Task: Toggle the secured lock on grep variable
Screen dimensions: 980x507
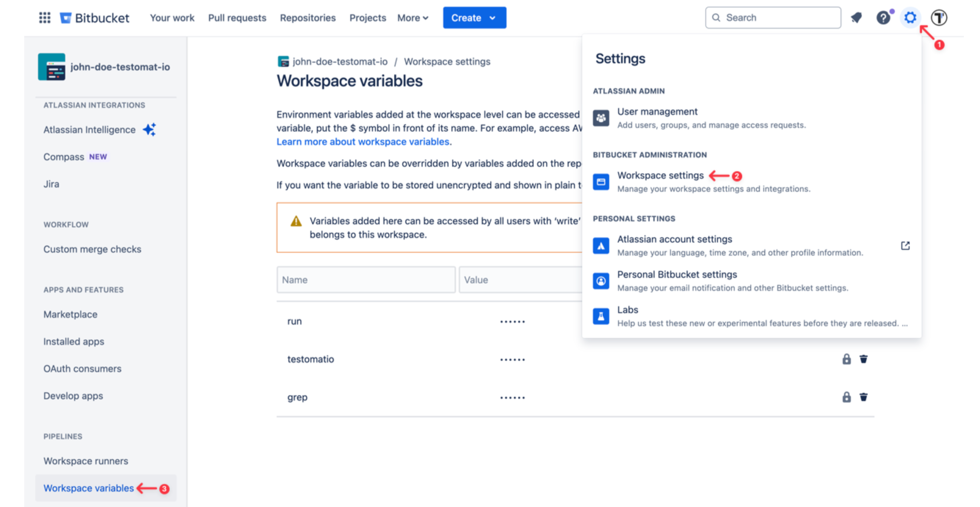Action: pos(846,397)
